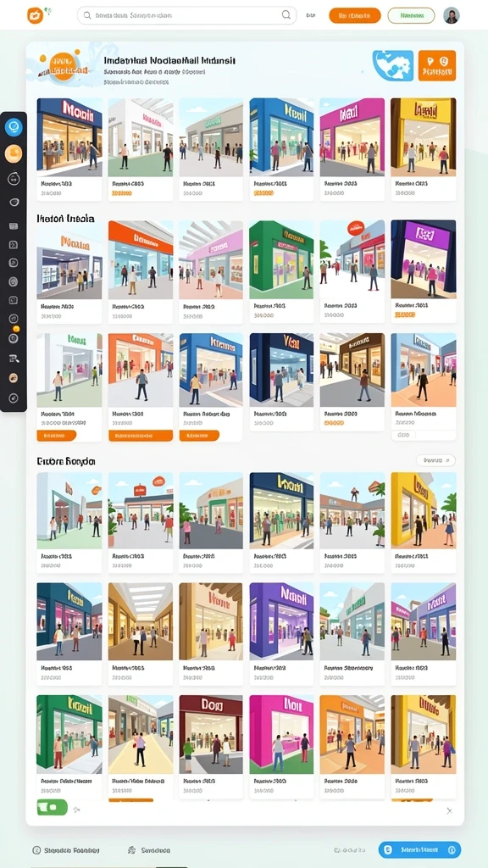Click the list-search magnifier icon in the dark sidebar

coord(14,359)
